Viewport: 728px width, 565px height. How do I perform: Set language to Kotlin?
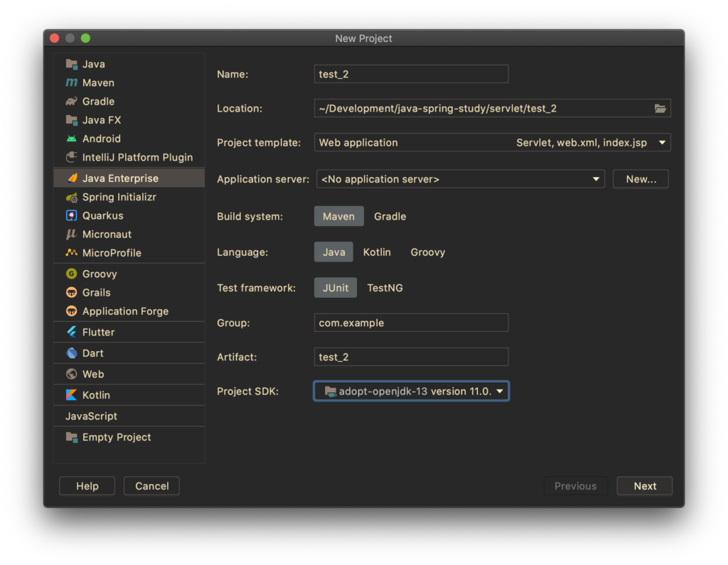click(377, 252)
